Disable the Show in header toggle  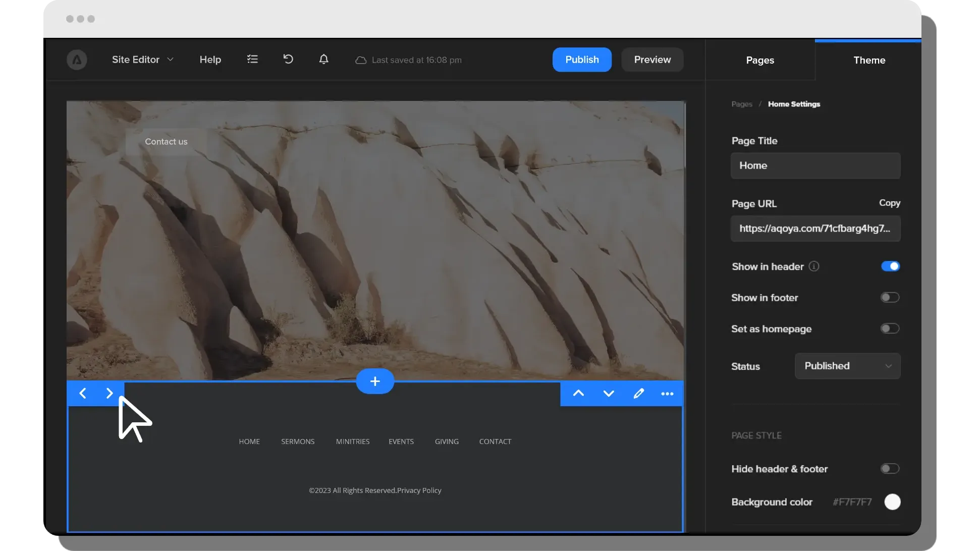(x=890, y=266)
